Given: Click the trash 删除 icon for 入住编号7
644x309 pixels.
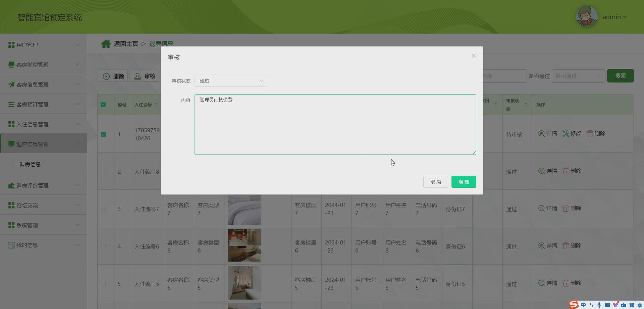Looking at the screenshot, I should click(x=566, y=208).
